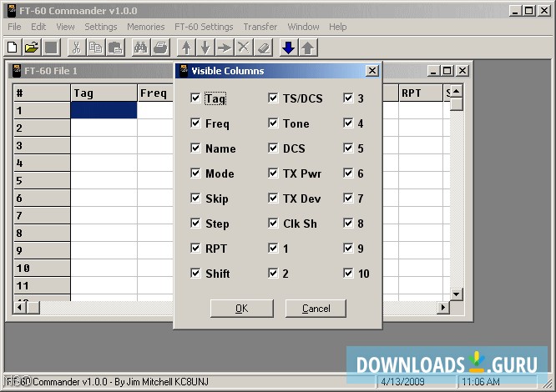The image size is (556, 392).
Task: Close the Visible Columns dialog
Action: (x=372, y=71)
